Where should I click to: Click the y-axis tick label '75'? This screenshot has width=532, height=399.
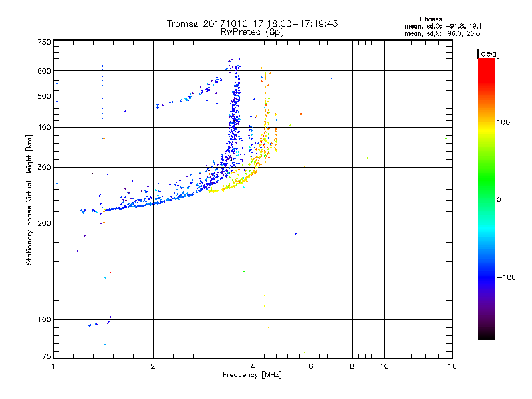tap(47, 356)
